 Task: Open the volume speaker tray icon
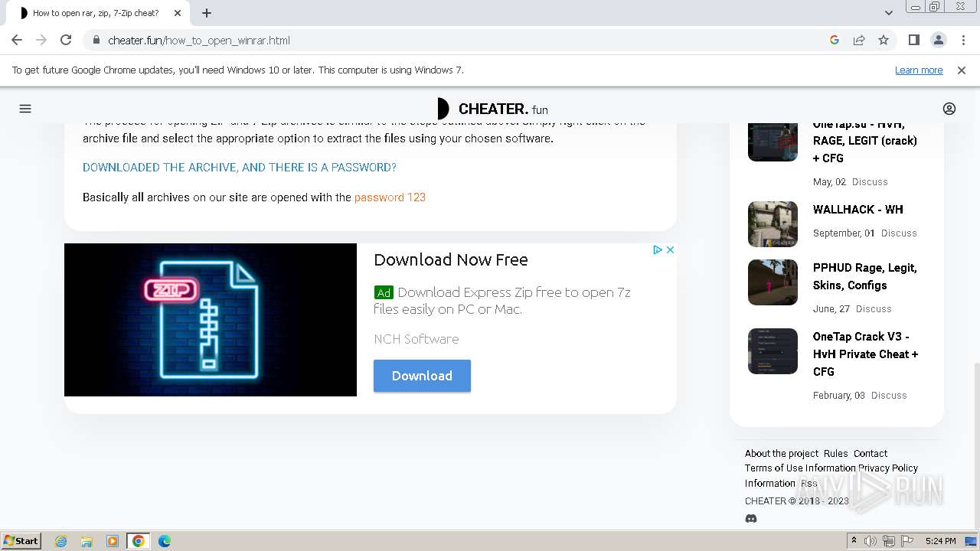[x=871, y=541]
